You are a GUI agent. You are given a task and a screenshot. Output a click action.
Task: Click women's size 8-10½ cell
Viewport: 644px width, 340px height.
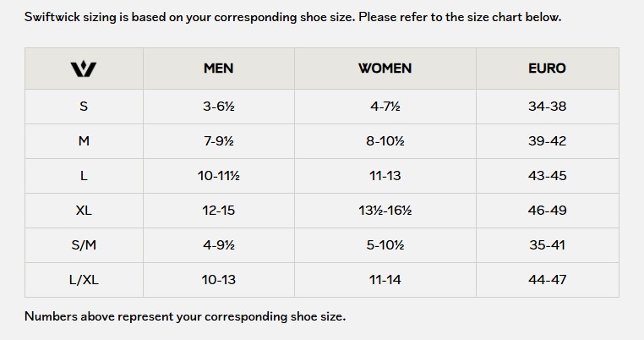(385, 141)
